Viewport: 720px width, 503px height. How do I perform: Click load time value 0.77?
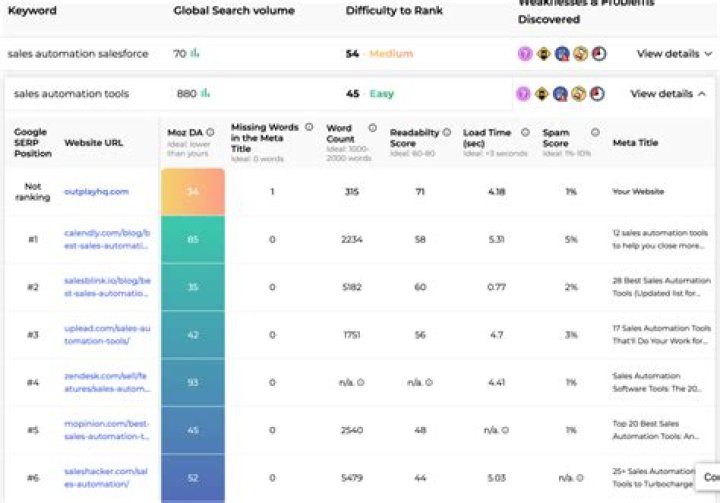[x=496, y=287]
